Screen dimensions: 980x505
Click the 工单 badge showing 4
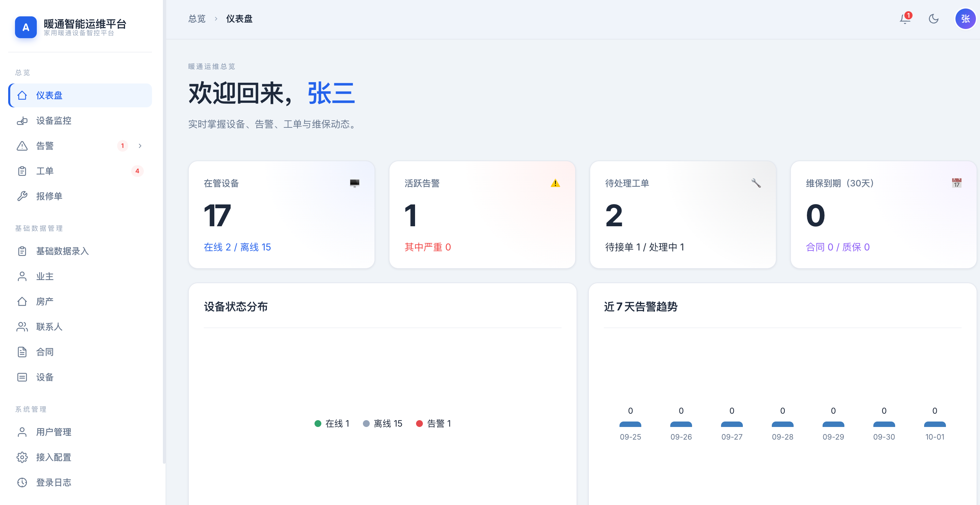pyautogui.click(x=137, y=171)
